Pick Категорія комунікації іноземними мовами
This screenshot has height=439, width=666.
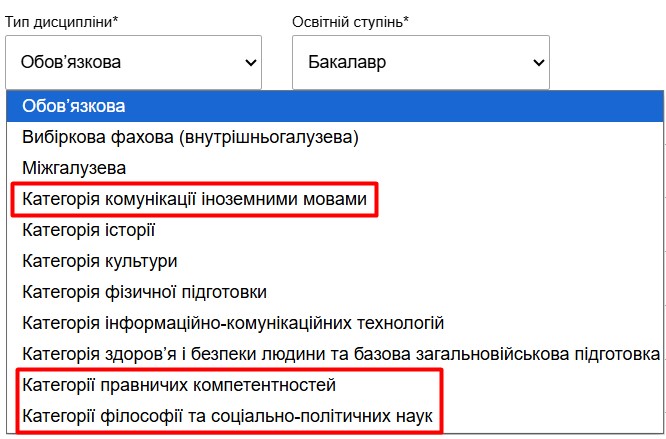194,200
